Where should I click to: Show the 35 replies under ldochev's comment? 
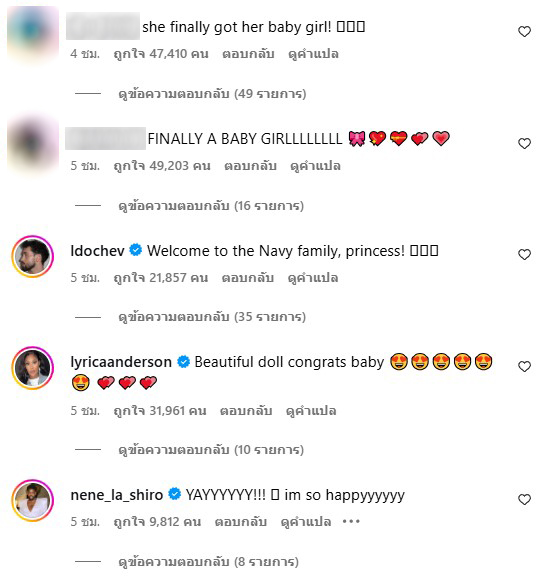tap(212, 317)
